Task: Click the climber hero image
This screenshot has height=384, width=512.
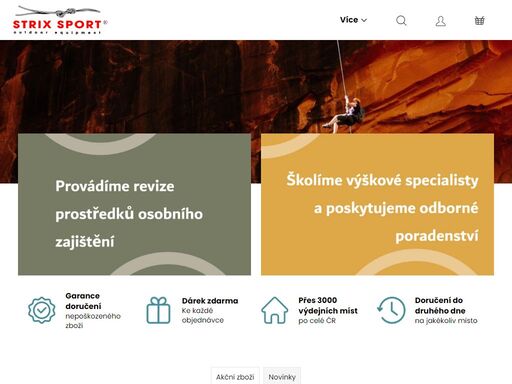Action: (256, 87)
